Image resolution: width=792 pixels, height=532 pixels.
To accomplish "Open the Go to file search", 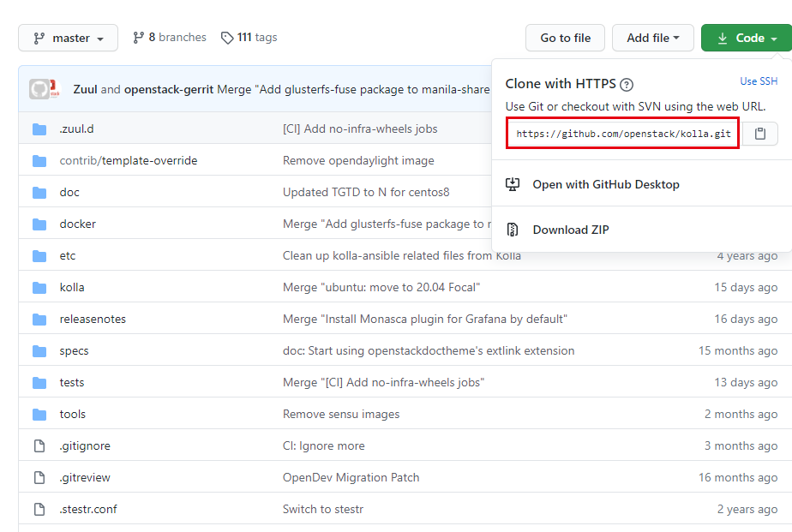I will point(565,38).
